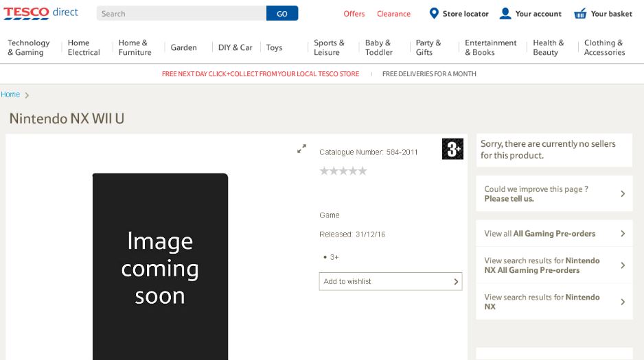Open the Entertainment & Books menu
This screenshot has width=644, height=360.
tap(490, 47)
